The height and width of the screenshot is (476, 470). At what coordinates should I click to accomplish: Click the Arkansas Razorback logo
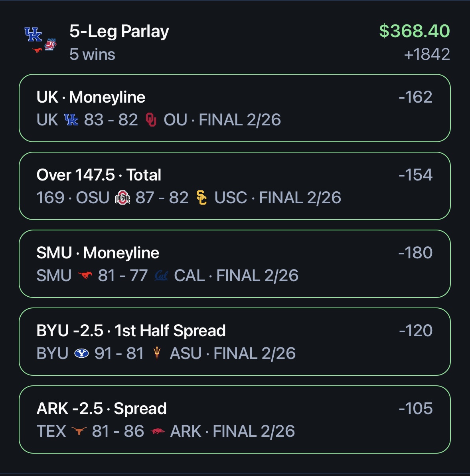point(158,431)
